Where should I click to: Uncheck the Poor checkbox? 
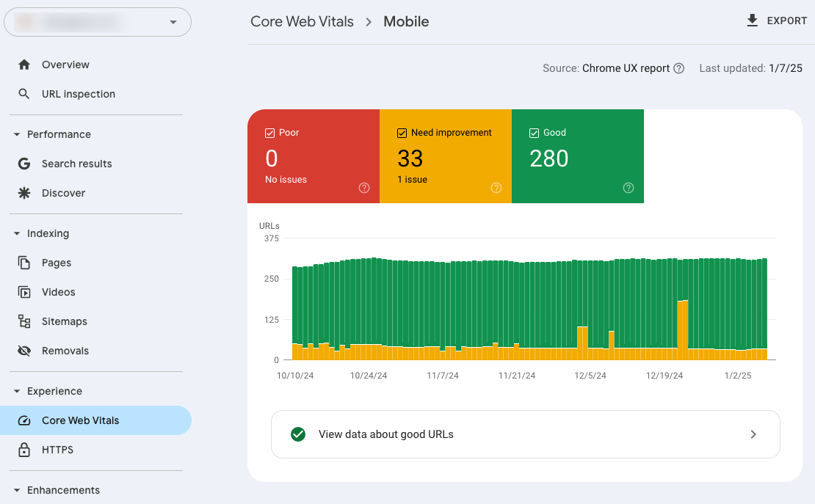click(x=269, y=133)
